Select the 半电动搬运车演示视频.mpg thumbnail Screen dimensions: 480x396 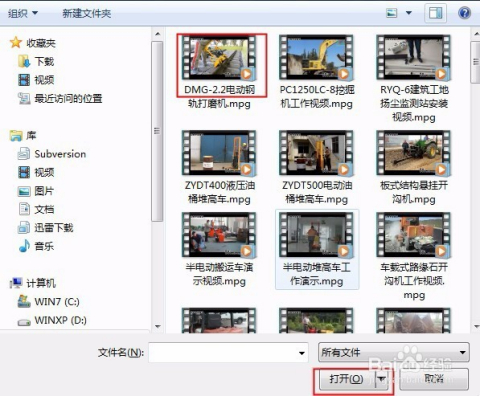(x=219, y=235)
